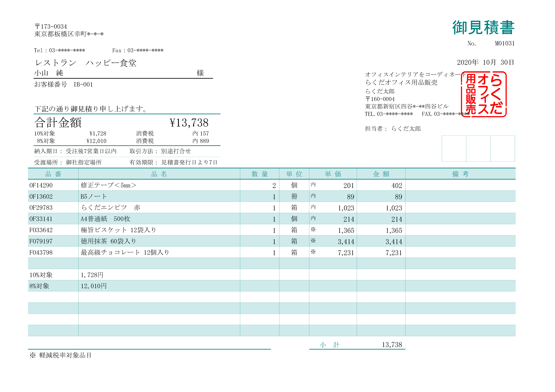Select the 10%対象 amount ¥1,728
Image resolution: width=555 pixels, height=392 pixels.
[98, 134]
